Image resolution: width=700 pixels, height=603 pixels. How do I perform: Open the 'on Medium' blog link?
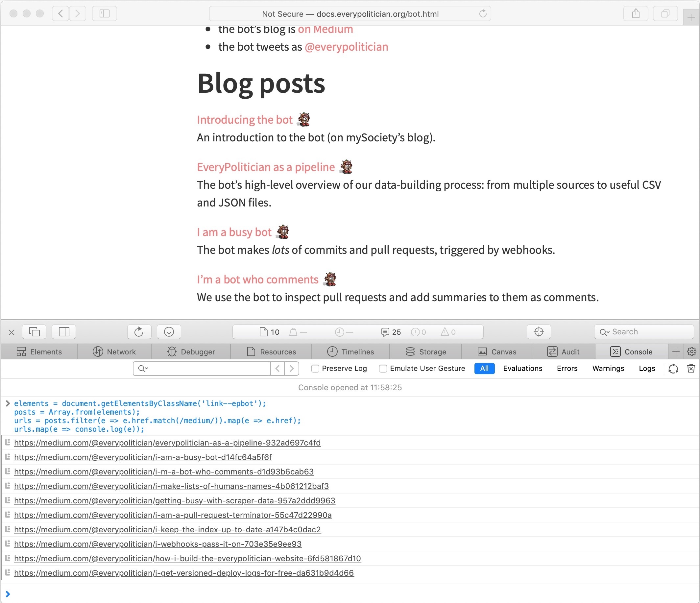pyautogui.click(x=325, y=29)
